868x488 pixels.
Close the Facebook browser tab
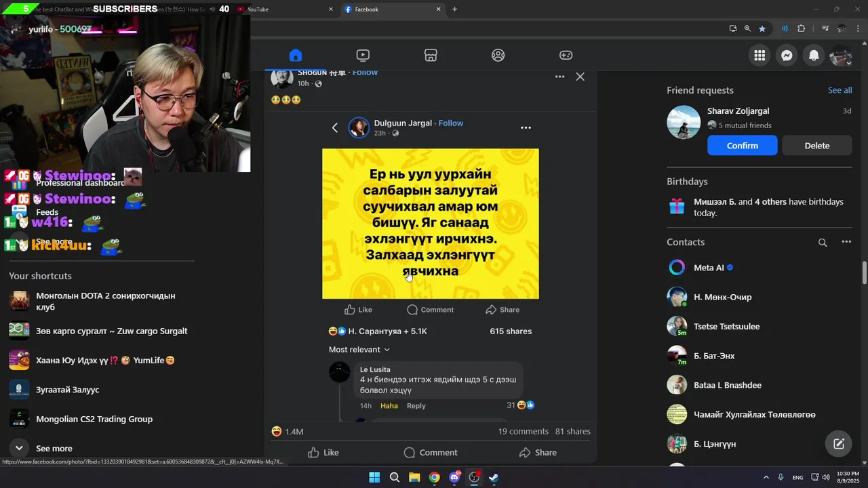(x=438, y=9)
